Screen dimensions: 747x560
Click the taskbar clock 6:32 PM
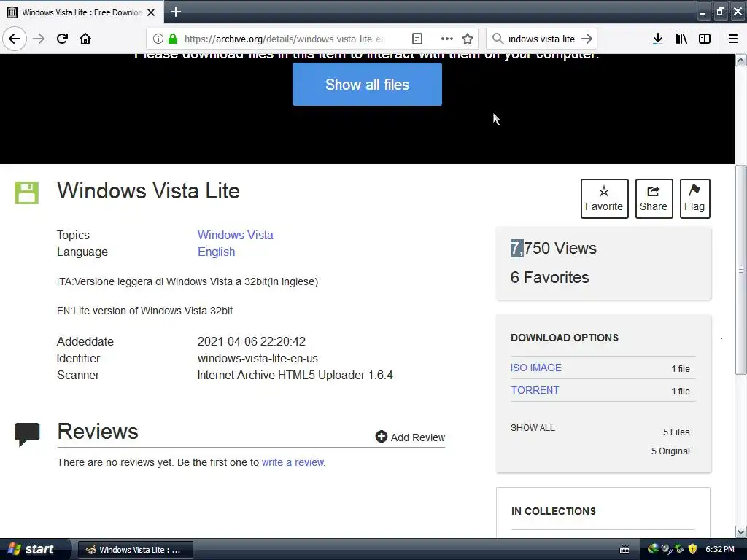pos(720,549)
